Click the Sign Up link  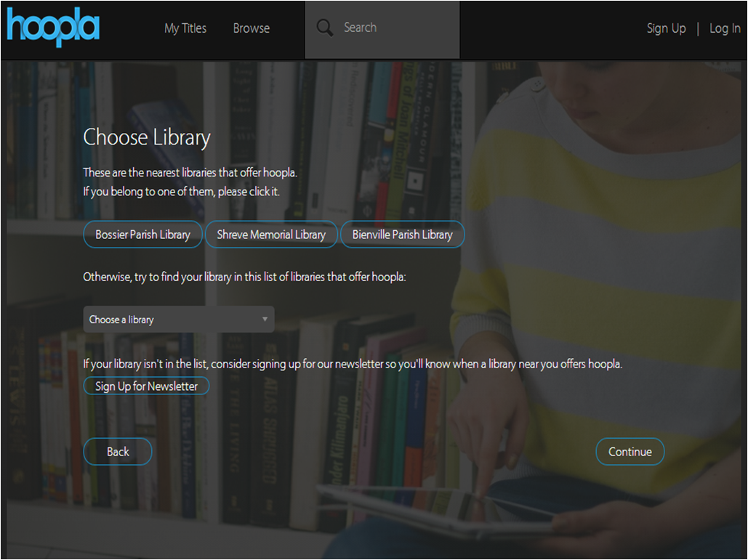666,28
